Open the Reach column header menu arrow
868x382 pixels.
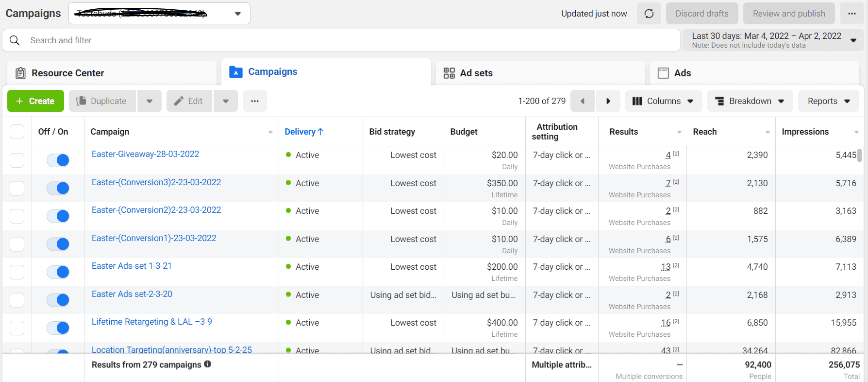[x=768, y=132]
